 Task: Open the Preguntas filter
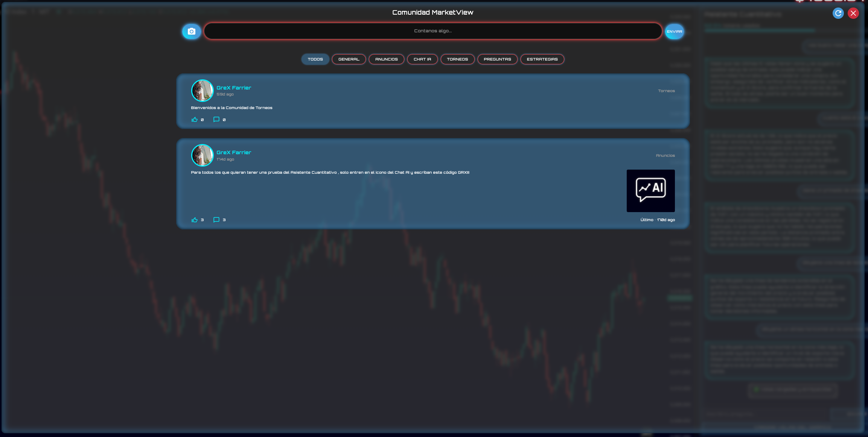pos(497,59)
